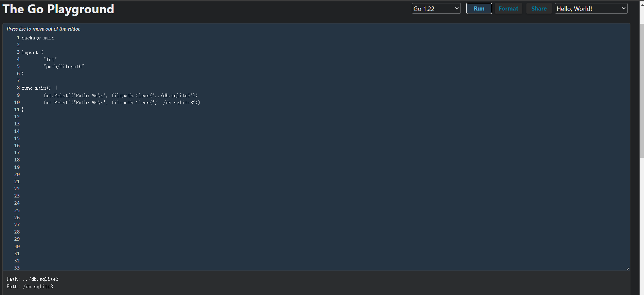Click line 9 Printf with "../db.sqlite3"
The height and width of the screenshot is (295, 644).
point(121,96)
